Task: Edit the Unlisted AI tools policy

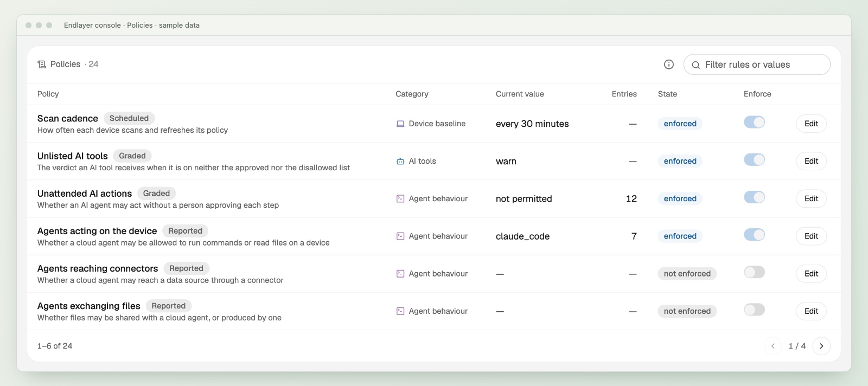Action: [x=811, y=161]
